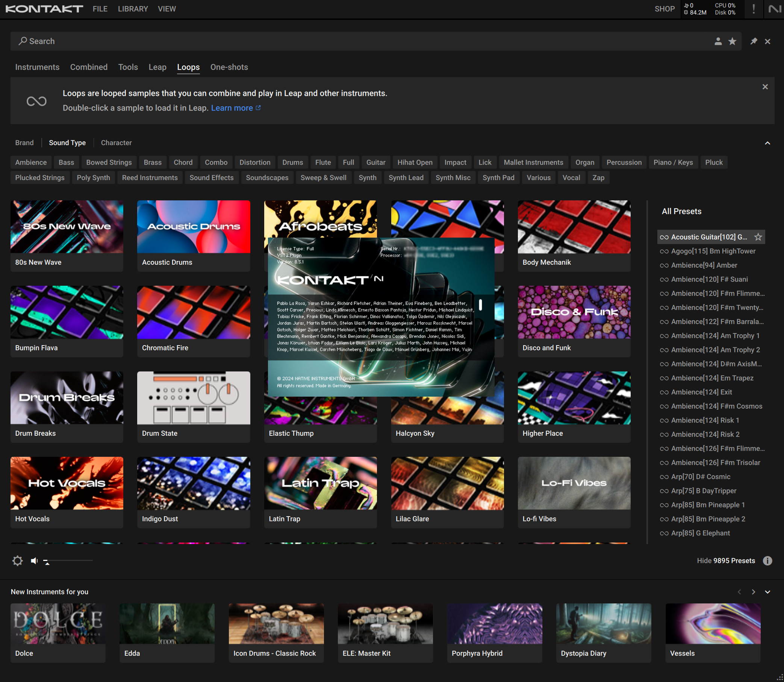
Task: Open the Porphyra Hybrid recommended instrument
Action: [495, 633]
